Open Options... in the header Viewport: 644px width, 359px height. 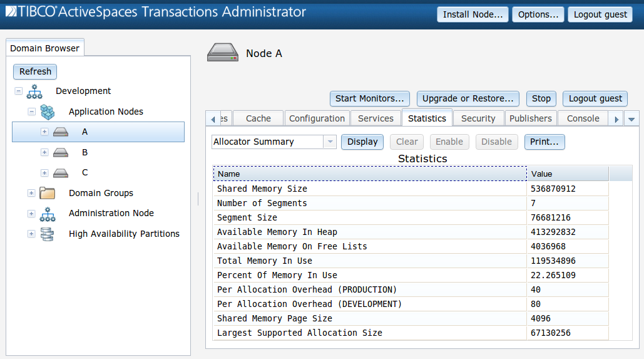pyautogui.click(x=538, y=14)
